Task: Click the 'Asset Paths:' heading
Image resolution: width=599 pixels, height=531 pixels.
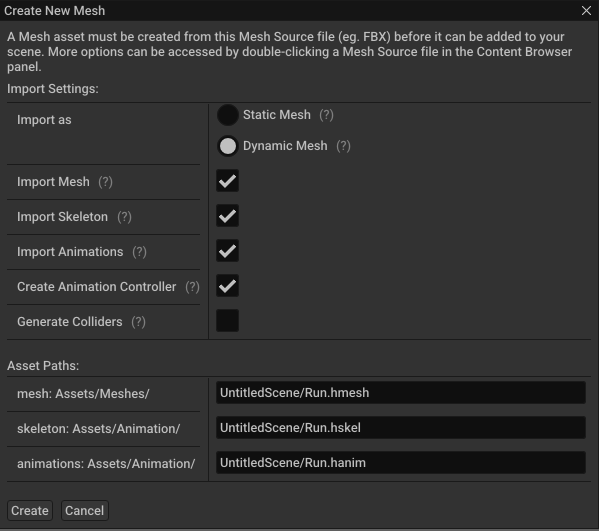Action: click(x=43, y=366)
